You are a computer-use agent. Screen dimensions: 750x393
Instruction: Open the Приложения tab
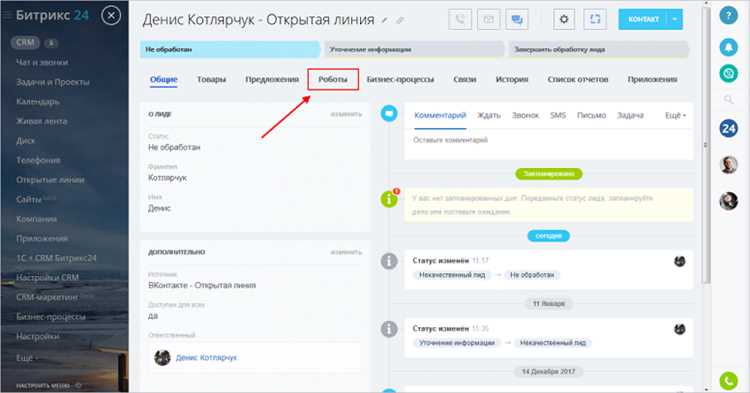click(x=652, y=79)
